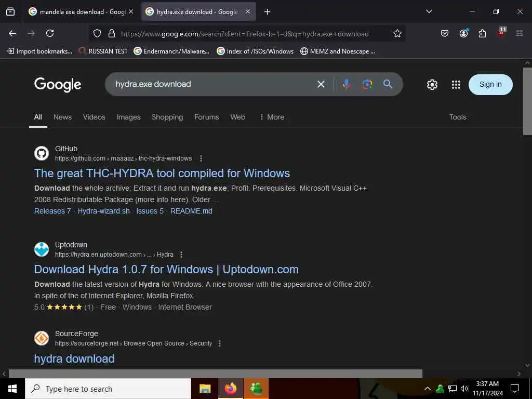Bookmark this page with the star
The width and height of the screenshot is (532, 399).
[x=397, y=34]
